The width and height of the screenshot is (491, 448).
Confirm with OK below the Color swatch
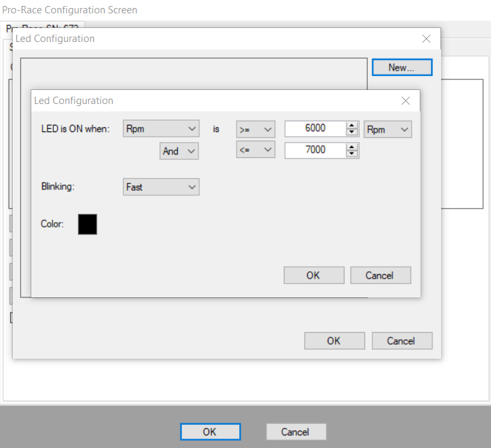click(314, 275)
